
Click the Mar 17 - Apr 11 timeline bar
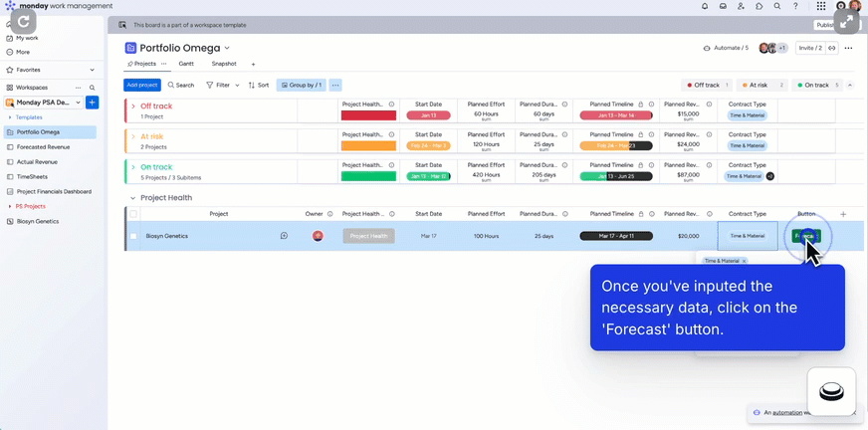coord(616,236)
